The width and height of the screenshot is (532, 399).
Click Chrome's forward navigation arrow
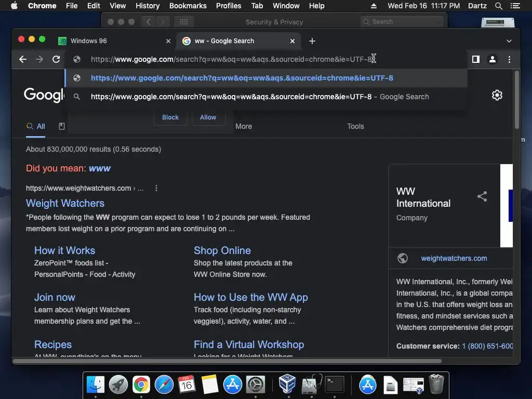click(x=39, y=59)
